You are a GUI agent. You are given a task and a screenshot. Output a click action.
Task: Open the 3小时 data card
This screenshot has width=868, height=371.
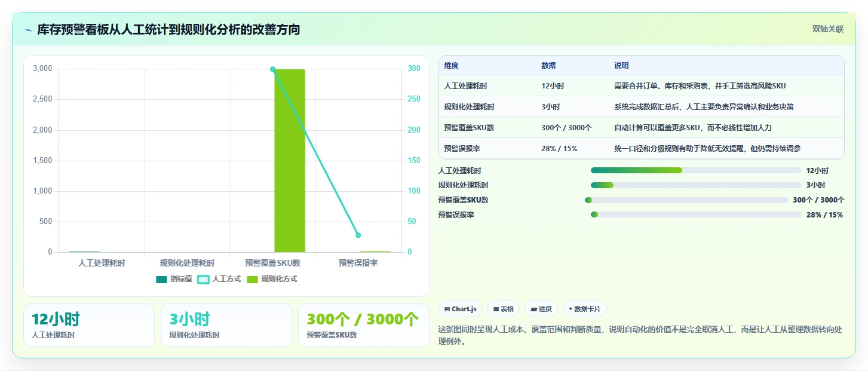tap(226, 325)
